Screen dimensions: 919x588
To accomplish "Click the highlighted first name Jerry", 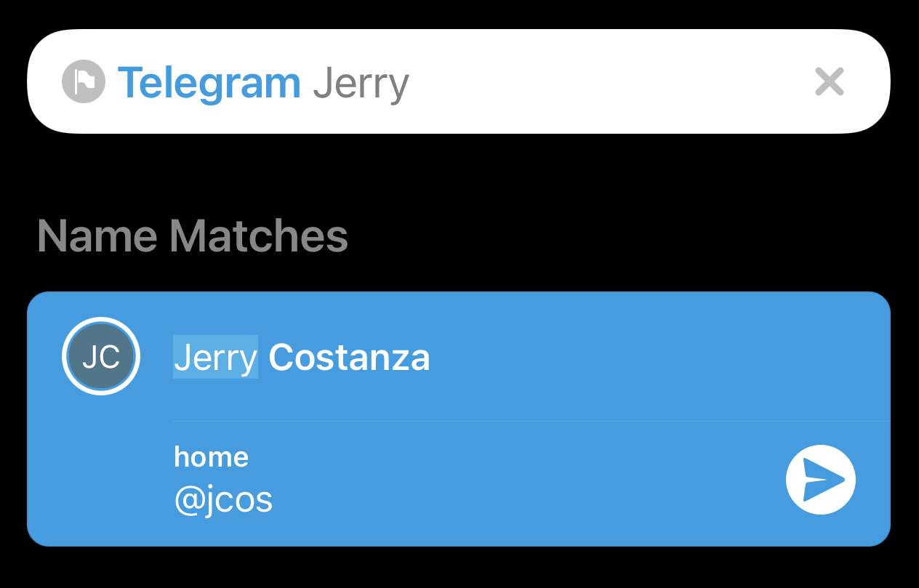I will [215, 357].
